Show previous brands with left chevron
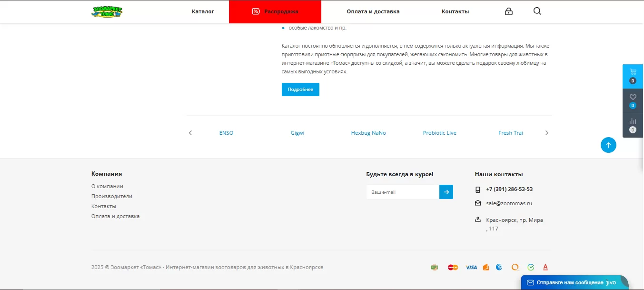This screenshot has width=644, height=290. tap(190, 133)
